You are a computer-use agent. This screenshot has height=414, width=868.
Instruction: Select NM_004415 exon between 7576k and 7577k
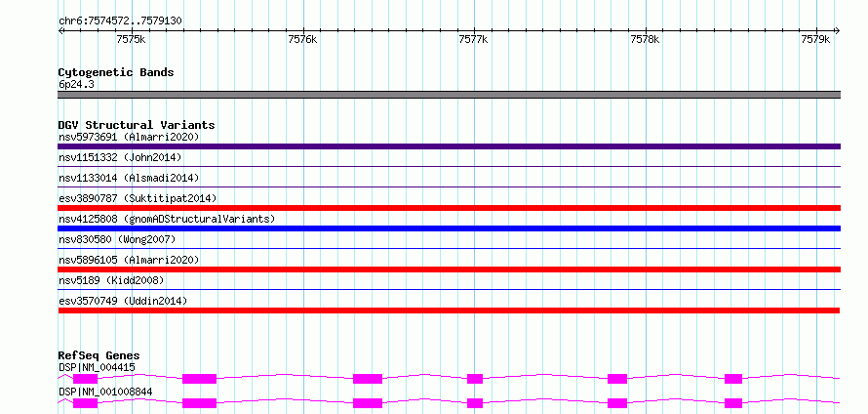368,379
